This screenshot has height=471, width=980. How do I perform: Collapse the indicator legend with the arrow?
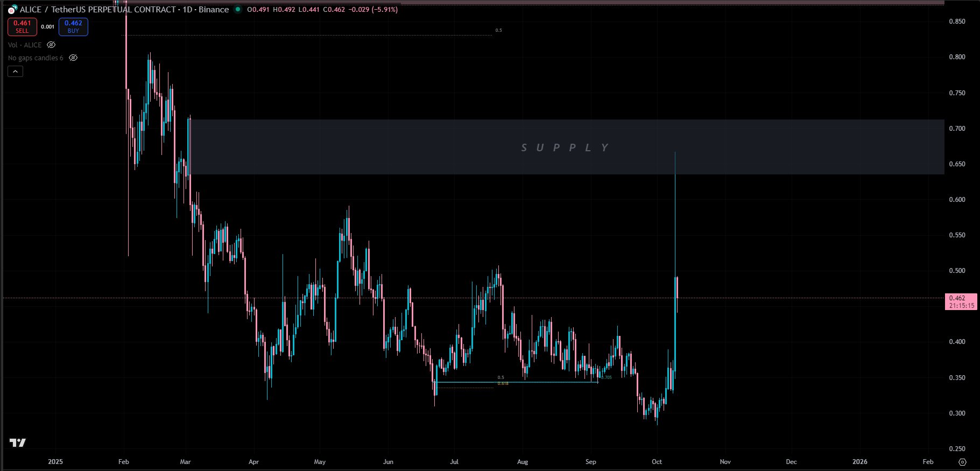click(x=15, y=71)
